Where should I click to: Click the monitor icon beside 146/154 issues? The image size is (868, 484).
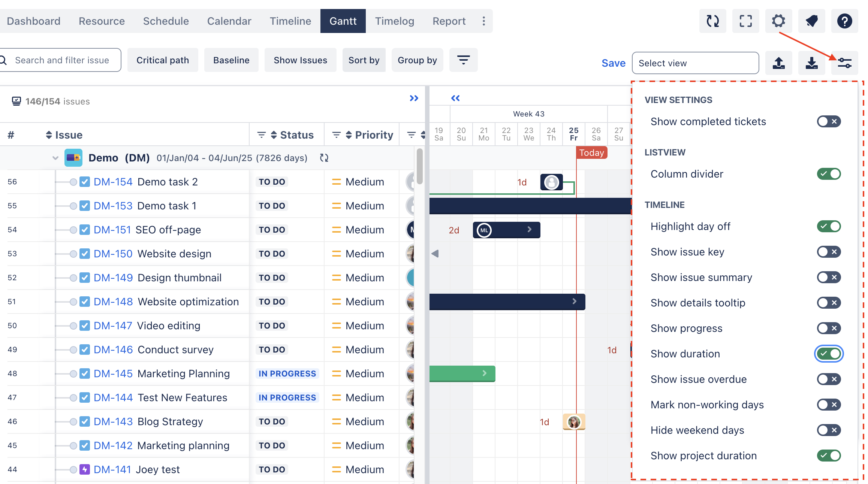coord(16,101)
